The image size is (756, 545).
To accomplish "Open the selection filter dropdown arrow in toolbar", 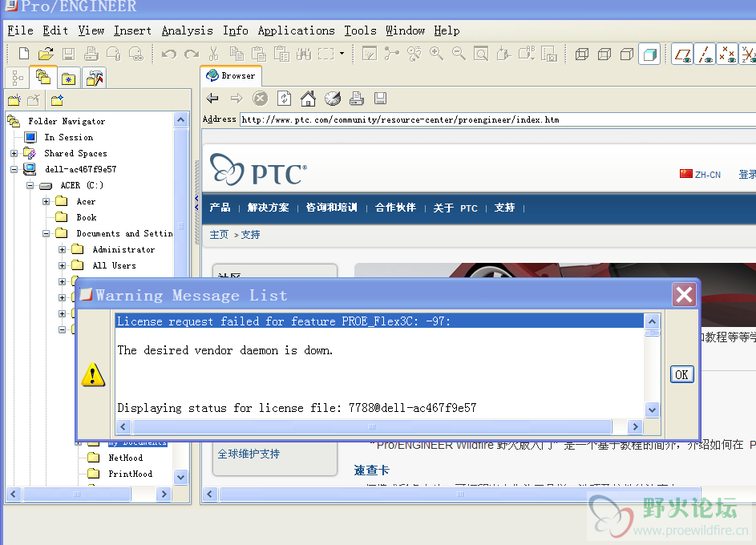I will tap(342, 54).
